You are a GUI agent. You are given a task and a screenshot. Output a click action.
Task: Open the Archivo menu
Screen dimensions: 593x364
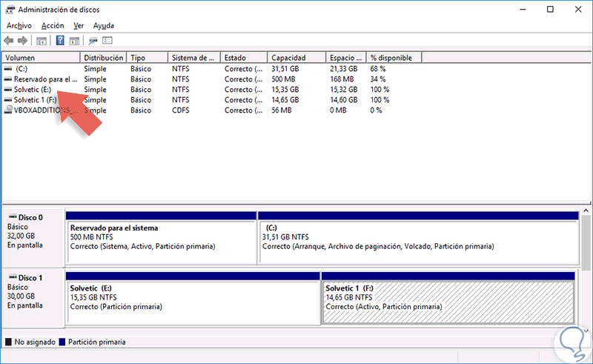click(x=19, y=26)
